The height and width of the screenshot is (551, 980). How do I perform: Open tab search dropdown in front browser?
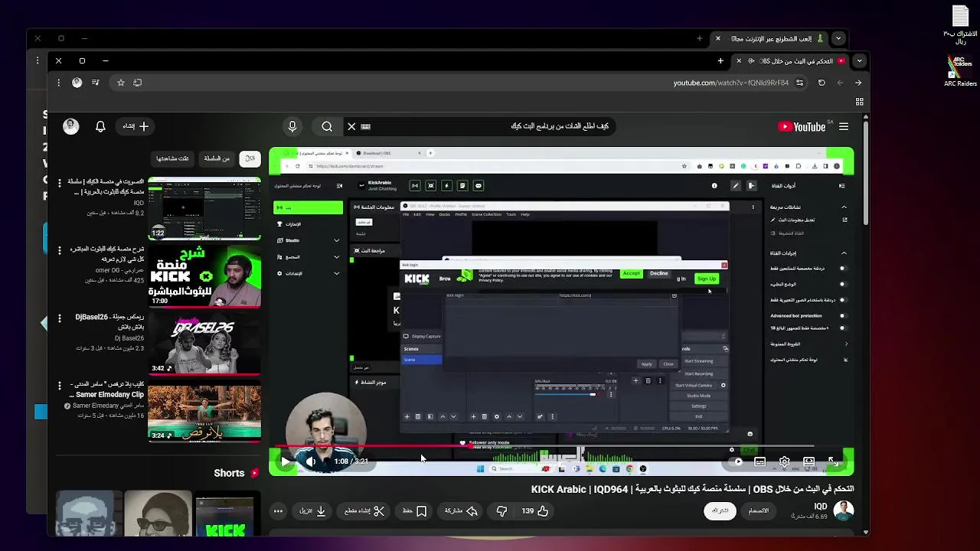[x=859, y=60]
